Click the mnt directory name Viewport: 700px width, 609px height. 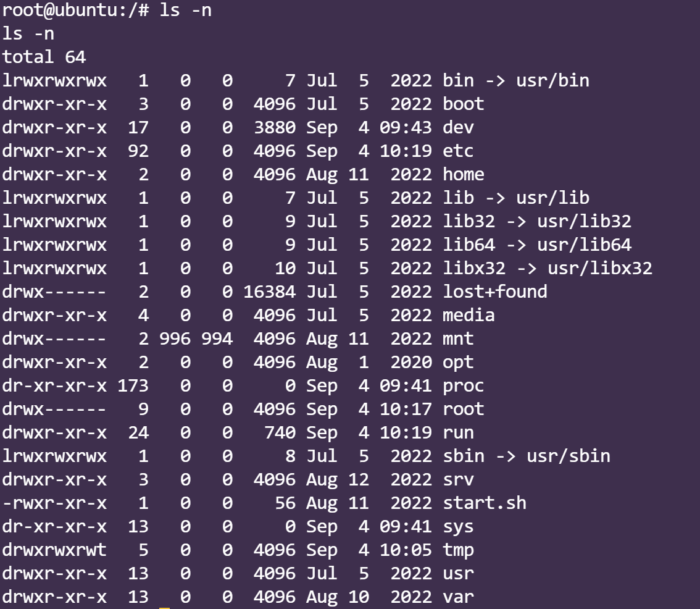458,338
